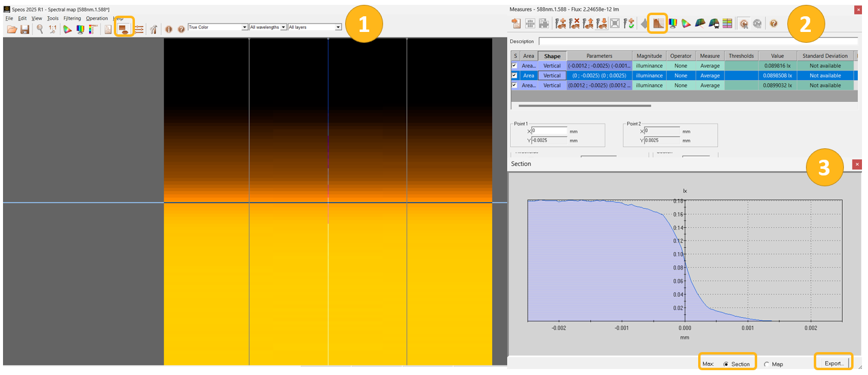
Task: Open a file with the folder icon
Action: (11, 29)
